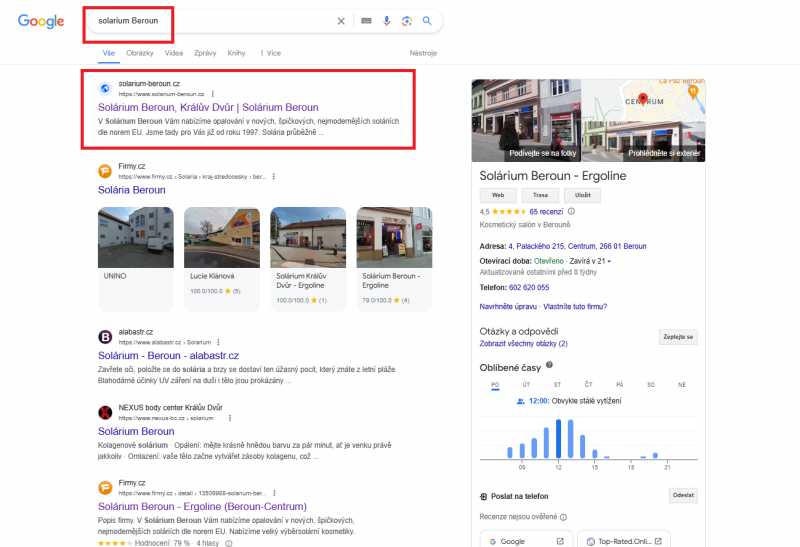
Task: Click the Trasa directions button
Action: (540, 195)
